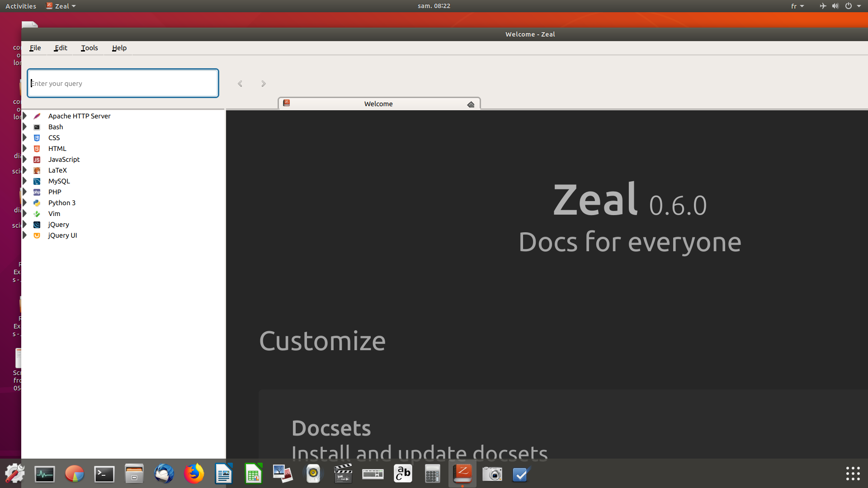Expand the Bash docset

pyautogui.click(x=26, y=127)
